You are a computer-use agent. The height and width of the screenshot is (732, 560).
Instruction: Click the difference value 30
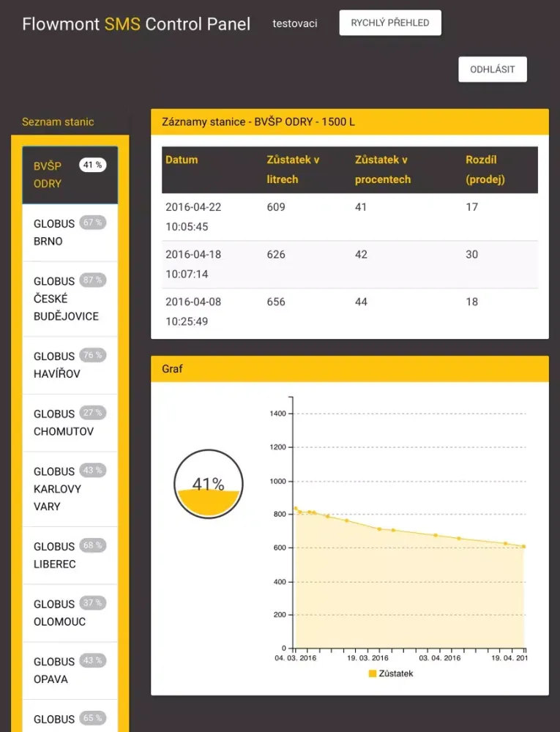(472, 255)
